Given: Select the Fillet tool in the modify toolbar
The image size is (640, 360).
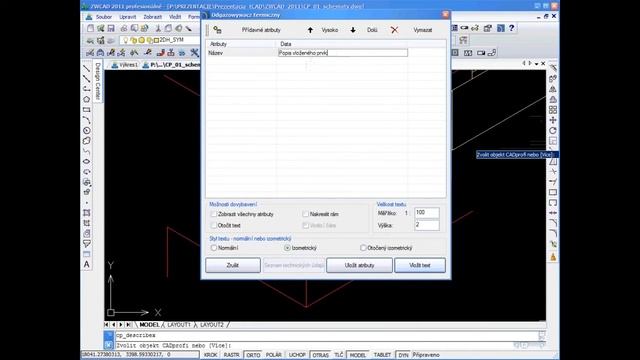Looking at the screenshot, I should 553,233.
